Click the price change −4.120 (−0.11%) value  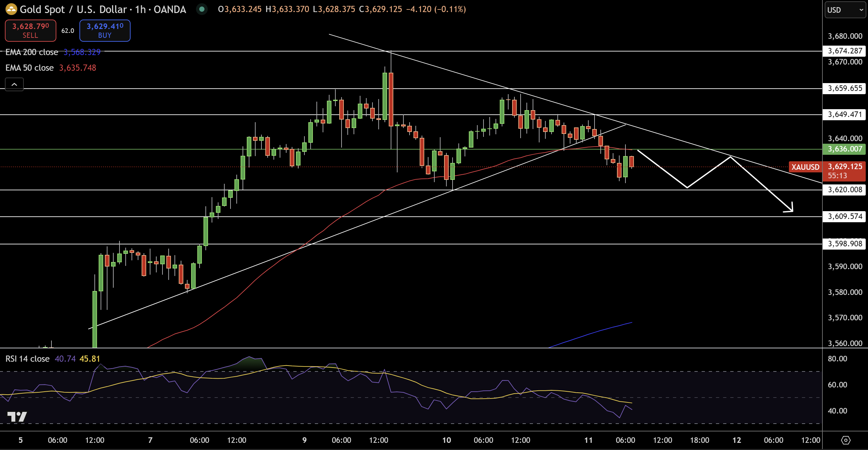pos(436,9)
